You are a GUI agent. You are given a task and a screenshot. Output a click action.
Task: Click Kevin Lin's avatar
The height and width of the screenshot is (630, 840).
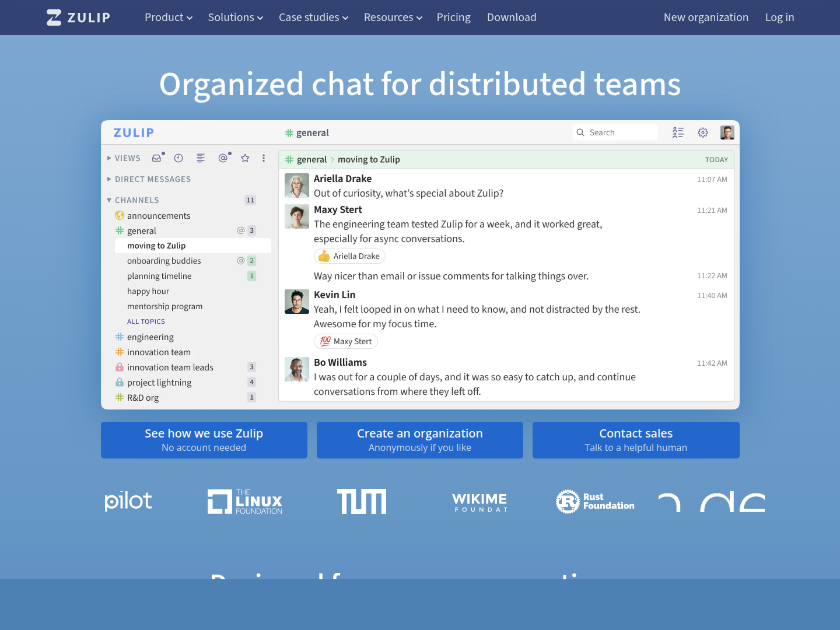(297, 302)
